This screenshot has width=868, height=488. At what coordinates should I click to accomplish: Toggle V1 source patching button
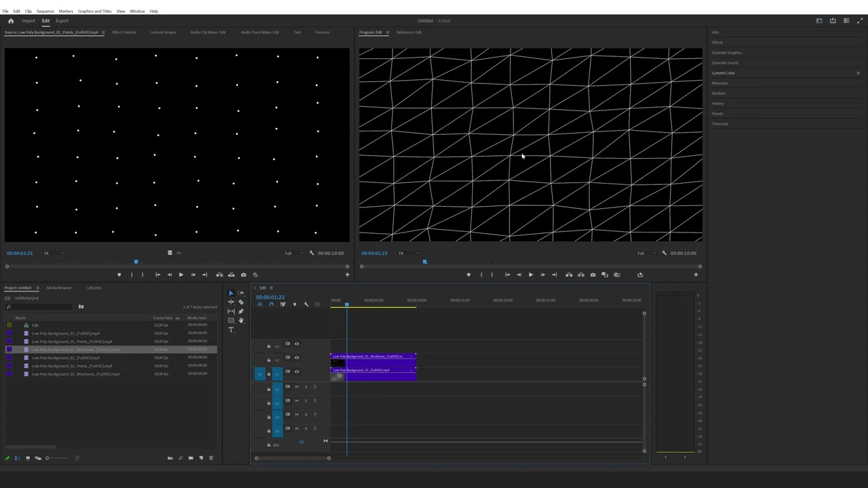point(260,374)
